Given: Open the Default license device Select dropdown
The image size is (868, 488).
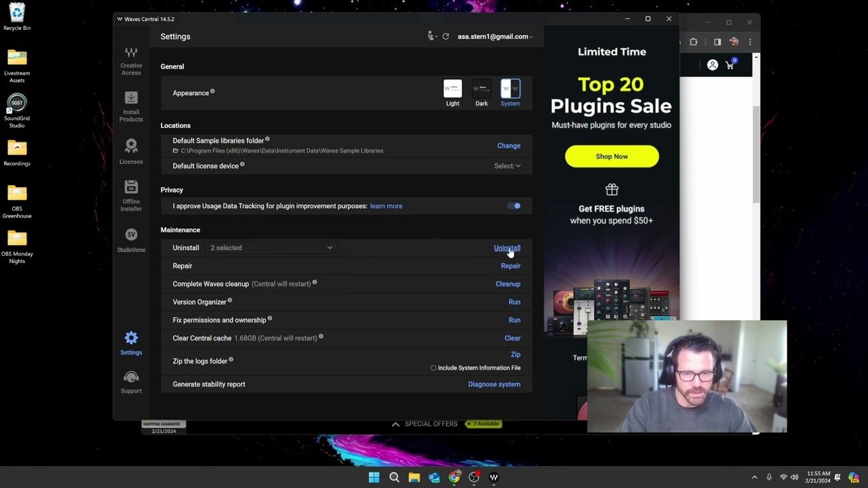Looking at the screenshot, I should tap(507, 166).
